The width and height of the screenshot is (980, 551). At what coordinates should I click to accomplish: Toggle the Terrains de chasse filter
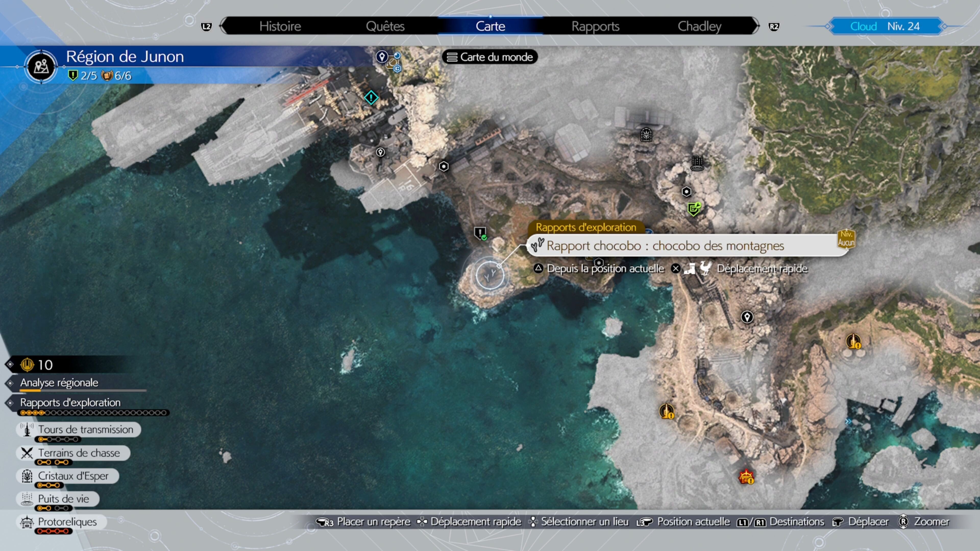[x=73, y=453]
